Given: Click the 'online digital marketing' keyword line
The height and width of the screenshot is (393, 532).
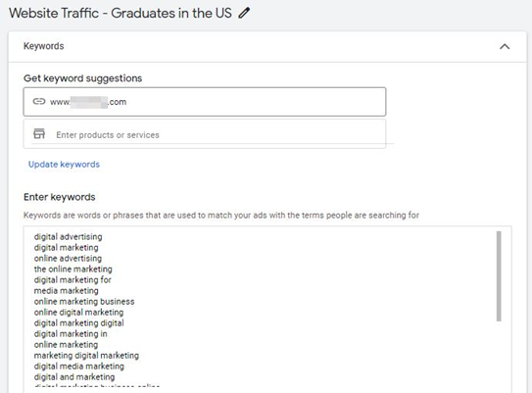Looking at the screenshot, I should pyautogui.click(x=78, y=313).
